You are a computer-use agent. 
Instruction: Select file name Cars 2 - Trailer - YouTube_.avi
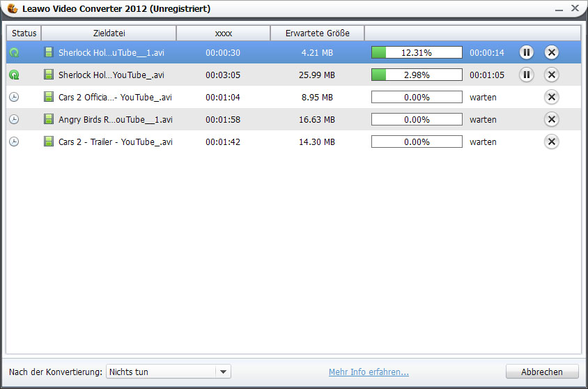pos(116,142)
